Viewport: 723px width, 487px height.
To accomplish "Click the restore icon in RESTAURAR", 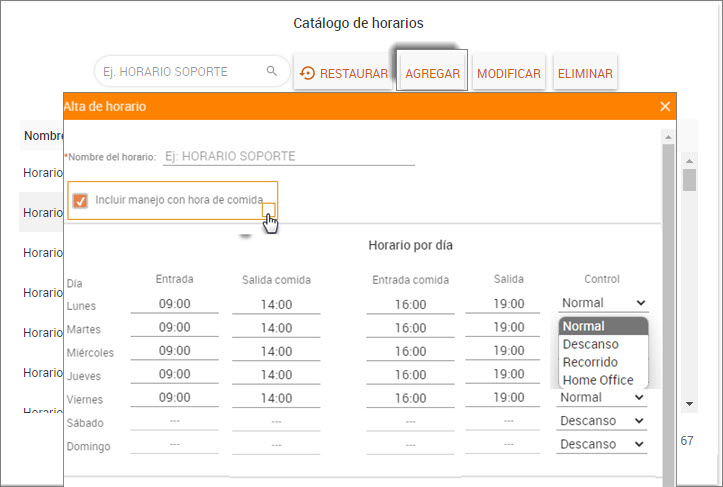I will tap(308, 73).
